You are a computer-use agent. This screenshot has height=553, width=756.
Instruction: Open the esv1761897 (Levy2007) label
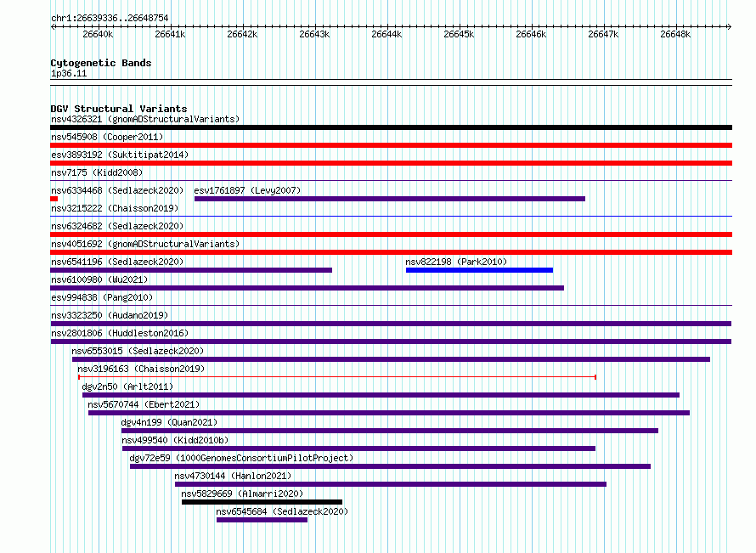[x=247, y=190]
